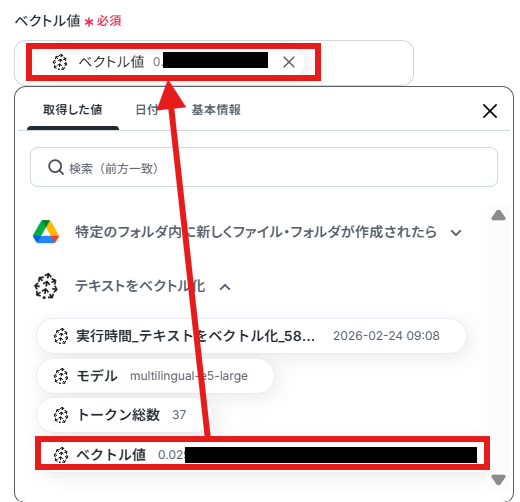Expand the 特定のフォルダ内 Google Drive section chevron

click(x=456, y=233)
